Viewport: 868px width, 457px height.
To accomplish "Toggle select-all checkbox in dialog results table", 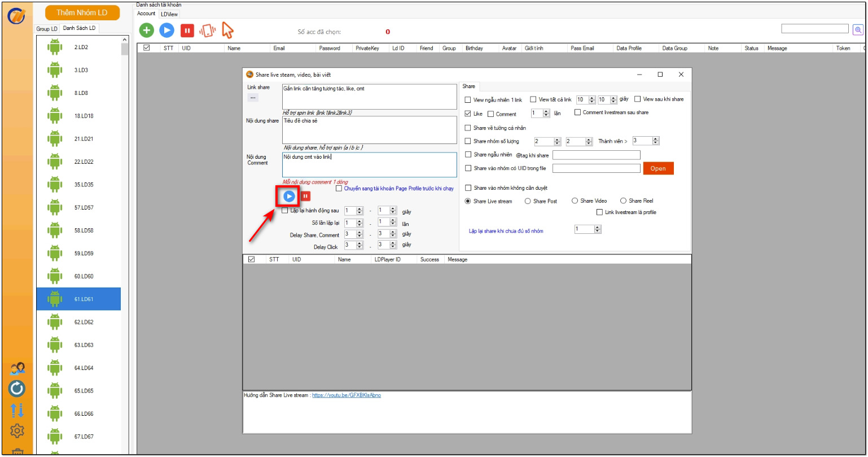I will click(252, 259).
